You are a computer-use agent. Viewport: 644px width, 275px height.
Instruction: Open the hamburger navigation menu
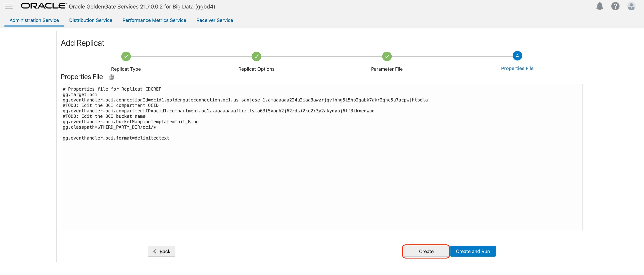[9, 6]
